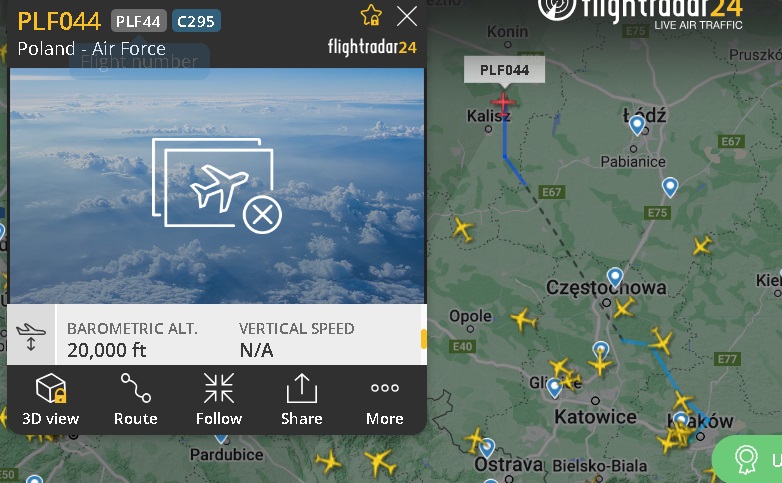
Task: Click the flightradar24 logo in panel
Action: pos(372,47)
